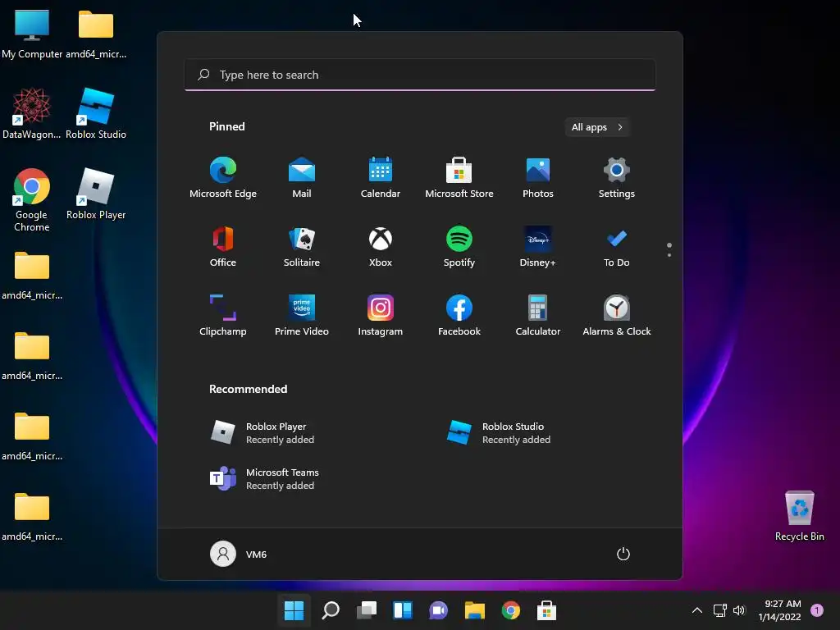Viewport: 840px width, 630px height.
Task: Click the Type here to search field
Action: [420, 75]
